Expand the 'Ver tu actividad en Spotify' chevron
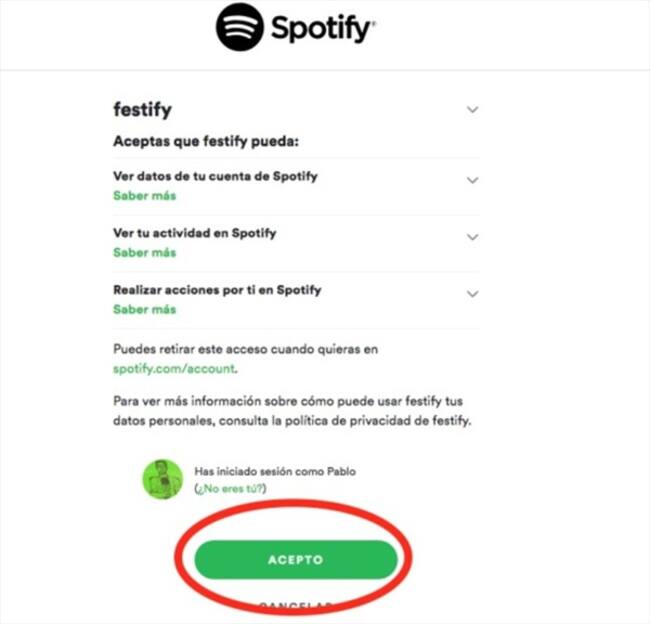 [x=473, y=237]
